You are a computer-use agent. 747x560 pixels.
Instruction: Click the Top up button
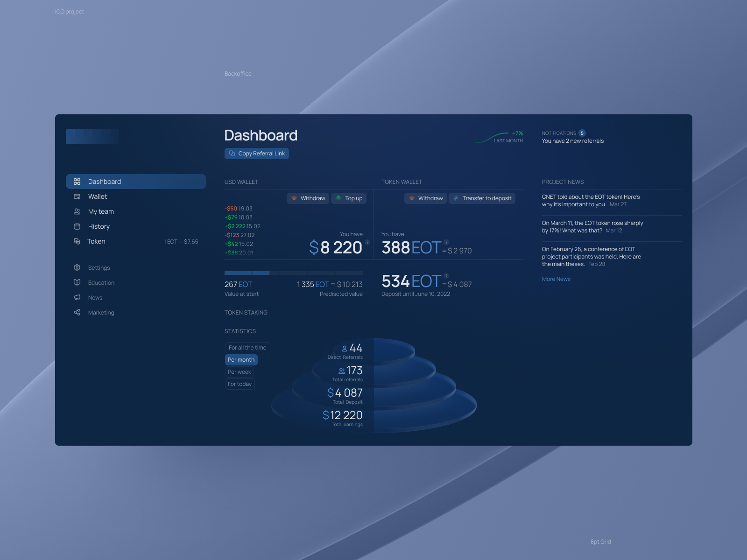pos(349,198)
